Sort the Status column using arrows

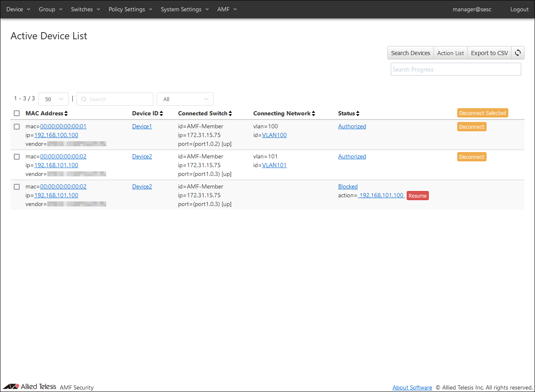[358, 114]
